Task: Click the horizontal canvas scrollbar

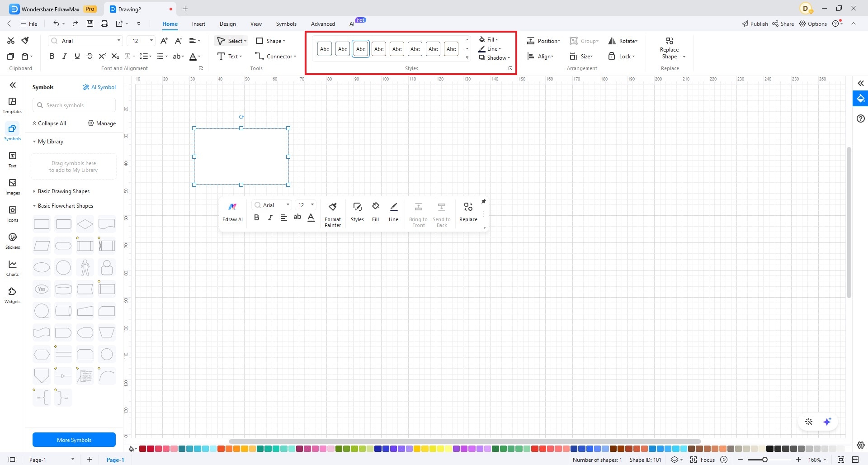Action: click(x=465, y=441)
